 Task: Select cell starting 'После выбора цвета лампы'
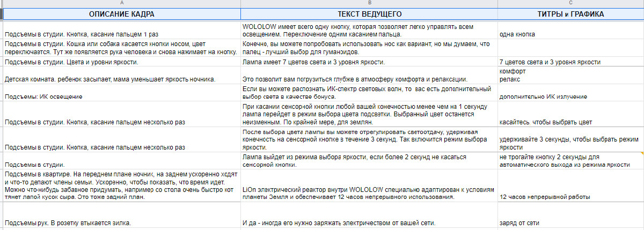[369, 139]
